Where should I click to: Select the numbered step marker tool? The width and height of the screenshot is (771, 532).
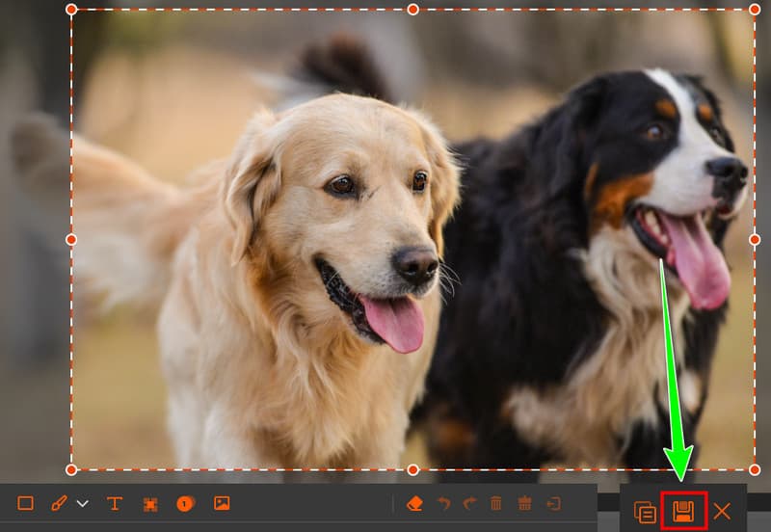click(185, 503)
